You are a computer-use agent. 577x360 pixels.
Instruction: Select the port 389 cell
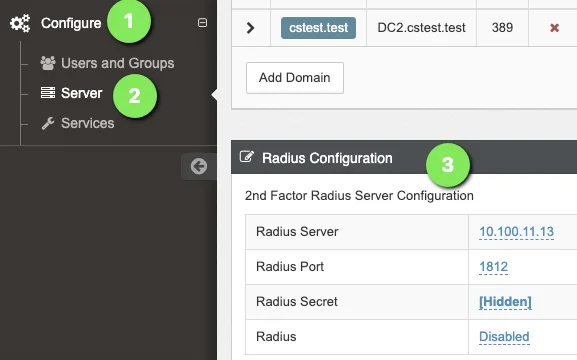coord(502,28)
